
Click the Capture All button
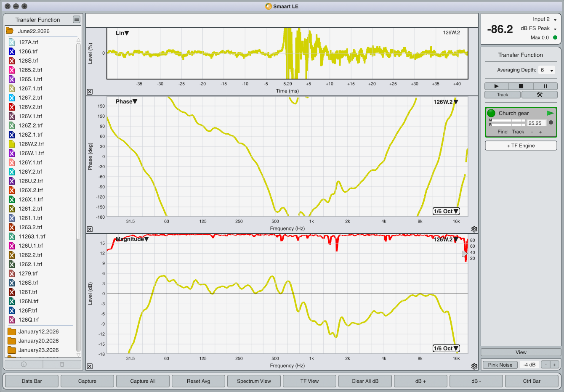coord(143,381)
